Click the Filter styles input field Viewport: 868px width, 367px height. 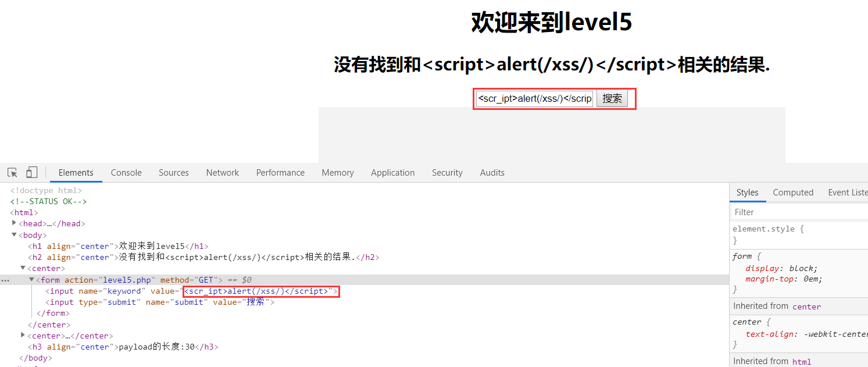(x=799, y=212)
